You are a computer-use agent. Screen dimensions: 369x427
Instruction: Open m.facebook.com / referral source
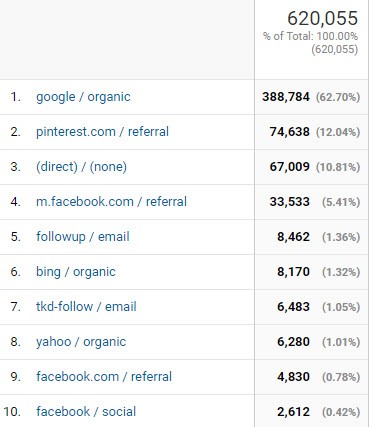coord(111,202)
